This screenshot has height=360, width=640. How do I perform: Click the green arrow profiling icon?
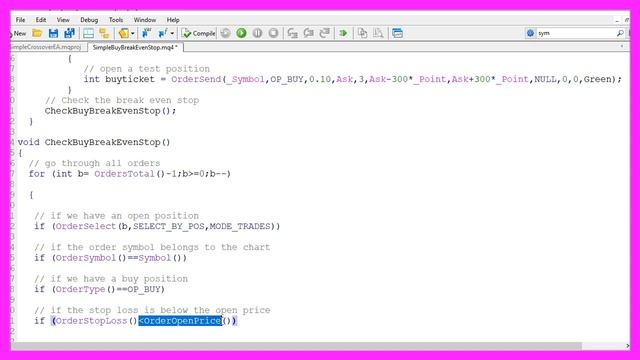coord(343,33)
